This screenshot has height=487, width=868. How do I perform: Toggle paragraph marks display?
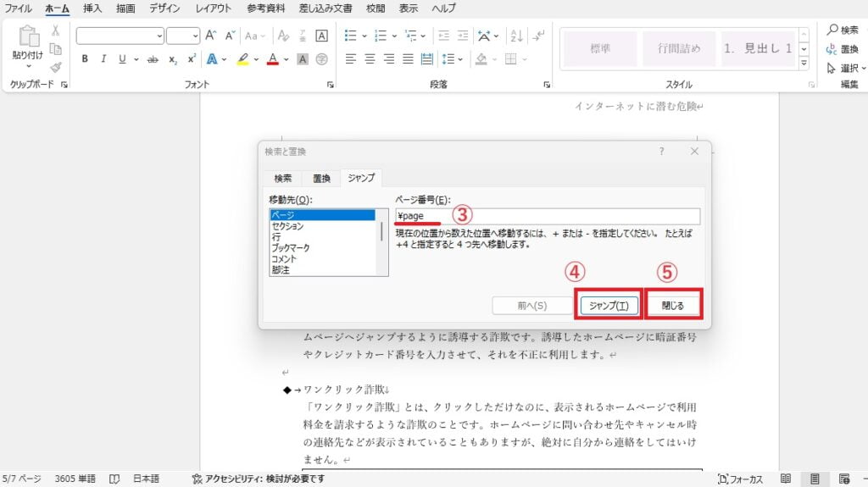coord(538,36)
